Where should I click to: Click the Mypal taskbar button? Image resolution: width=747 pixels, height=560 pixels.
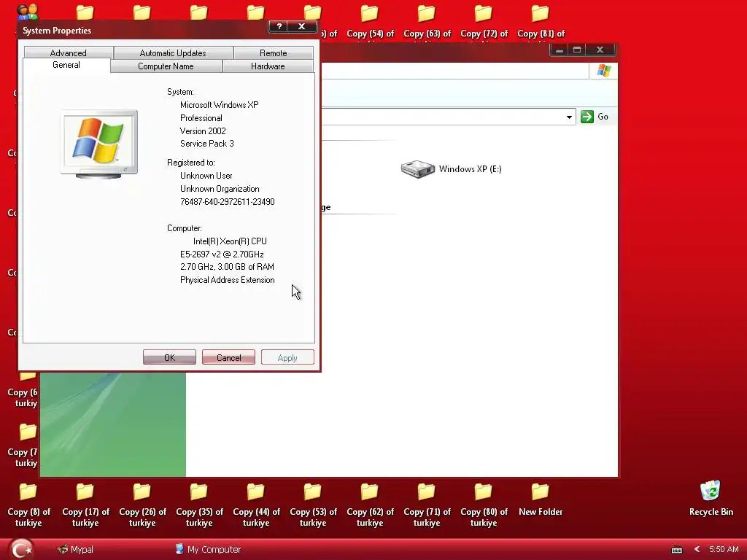point(75,550)
